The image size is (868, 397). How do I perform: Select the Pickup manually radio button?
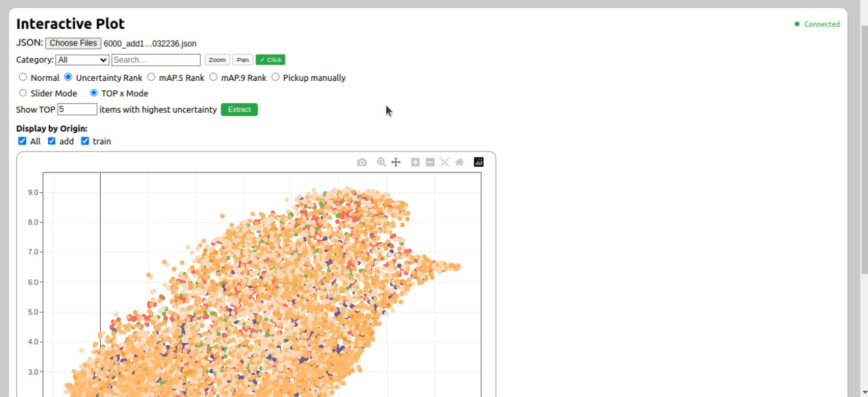[x=276, y=77]
